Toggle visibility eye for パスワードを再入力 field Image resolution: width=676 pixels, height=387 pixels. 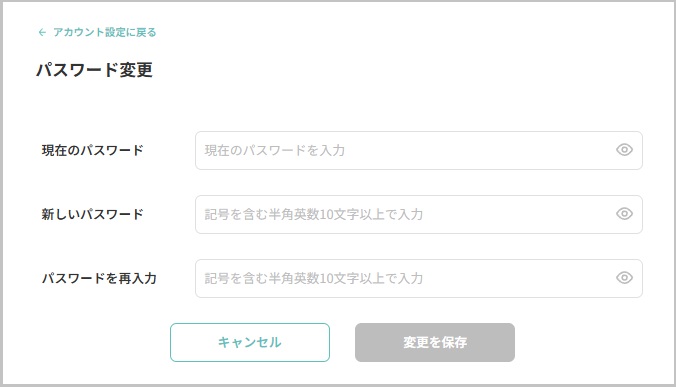624,278
